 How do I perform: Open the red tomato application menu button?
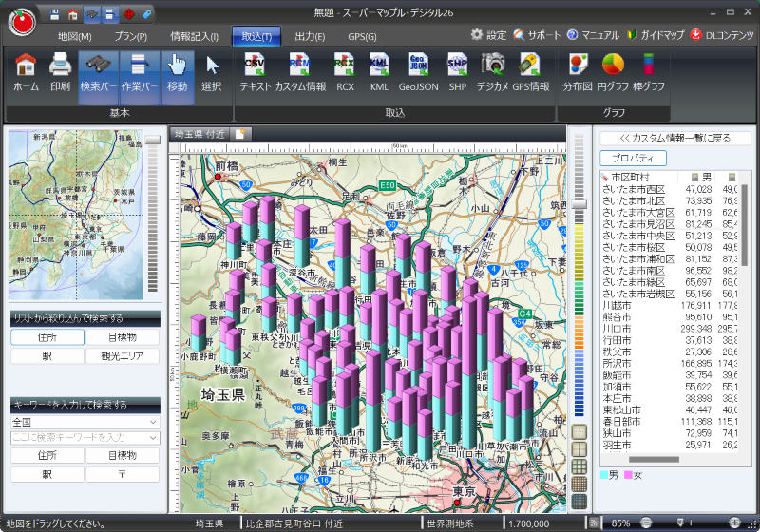pos(22,22)
